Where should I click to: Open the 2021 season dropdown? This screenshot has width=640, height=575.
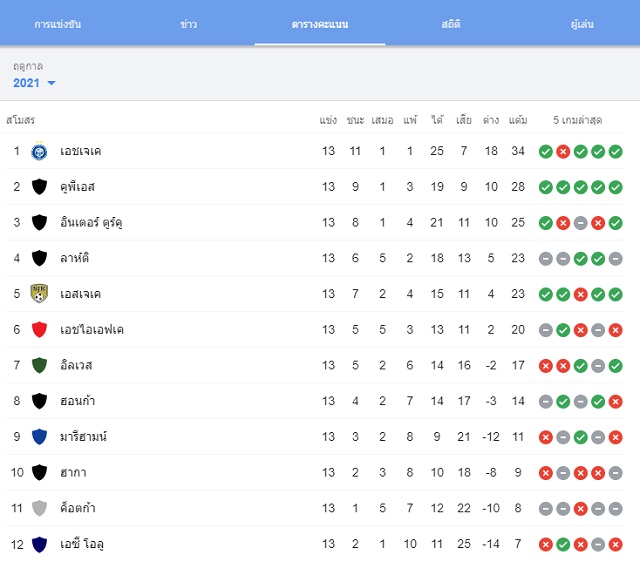34,83
